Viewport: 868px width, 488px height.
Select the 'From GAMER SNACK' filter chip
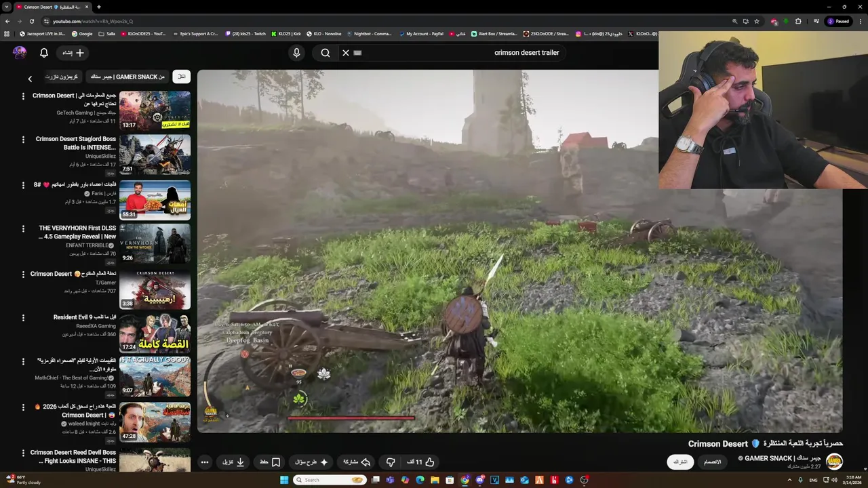127,77
